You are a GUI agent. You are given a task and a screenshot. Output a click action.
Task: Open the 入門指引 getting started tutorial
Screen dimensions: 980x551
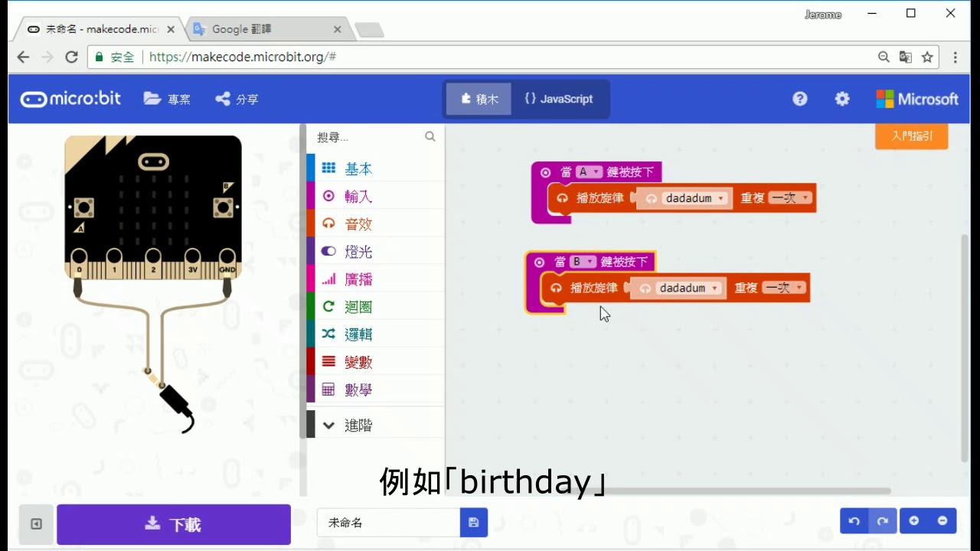click(x=912, y=135)
